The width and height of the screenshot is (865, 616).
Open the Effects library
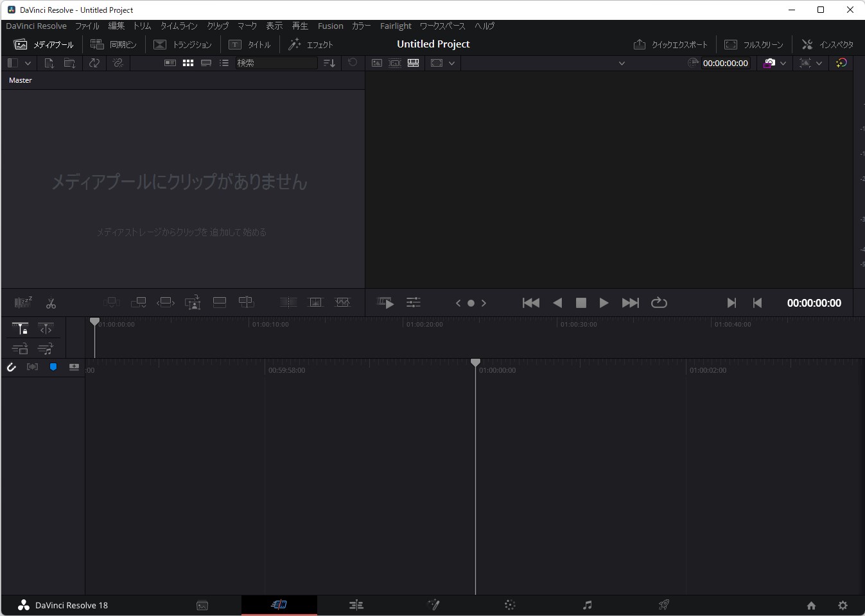click(x=311, y=44)
